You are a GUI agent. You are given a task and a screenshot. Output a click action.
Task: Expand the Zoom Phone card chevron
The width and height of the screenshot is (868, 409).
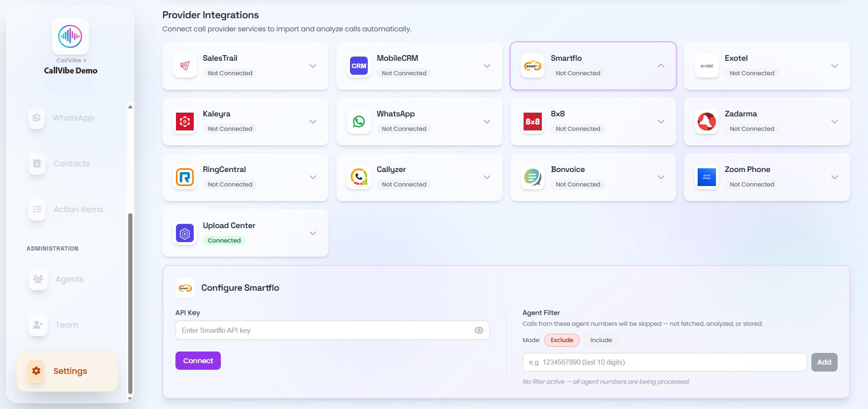pos(835,177)
